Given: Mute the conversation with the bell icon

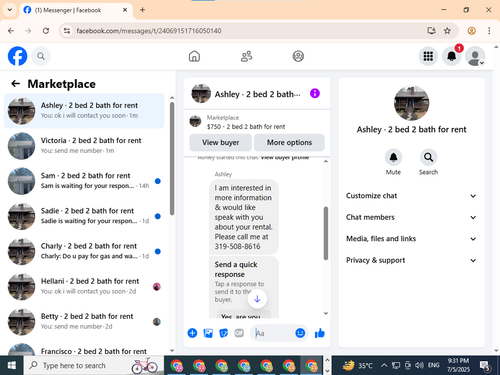Looking at the screenshot, I should click(393, 157).
